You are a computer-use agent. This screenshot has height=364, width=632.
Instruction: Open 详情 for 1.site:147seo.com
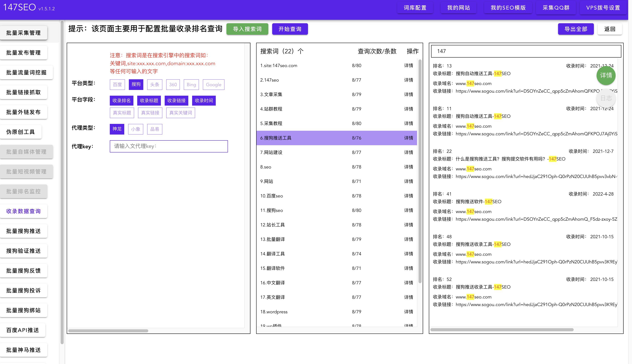pyautogui.click(x=408, y=66)
